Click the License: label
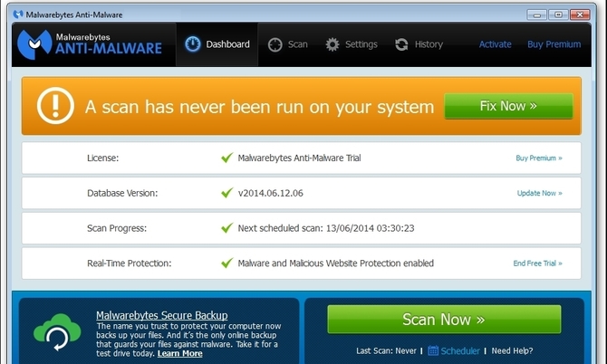The image size is (607, 364). 102,158
